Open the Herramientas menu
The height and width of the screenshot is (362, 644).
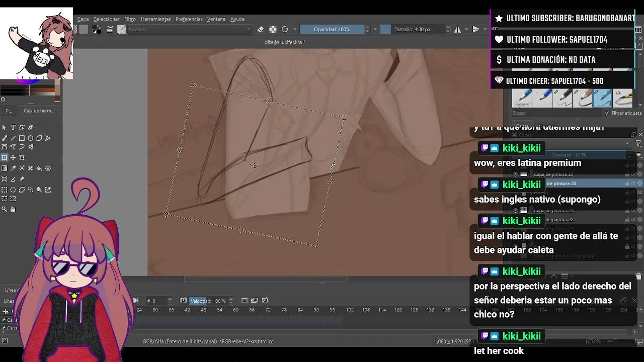click(156, 19)
